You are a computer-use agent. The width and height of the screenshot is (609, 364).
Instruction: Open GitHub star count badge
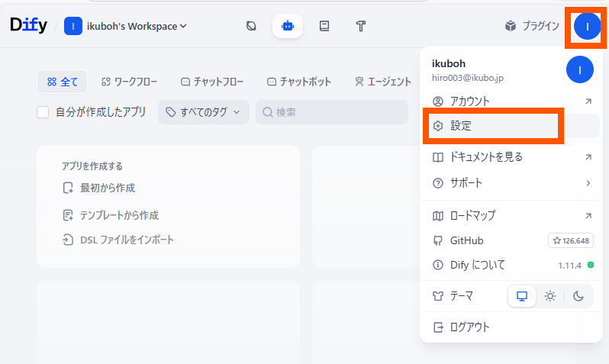point(570,240)
